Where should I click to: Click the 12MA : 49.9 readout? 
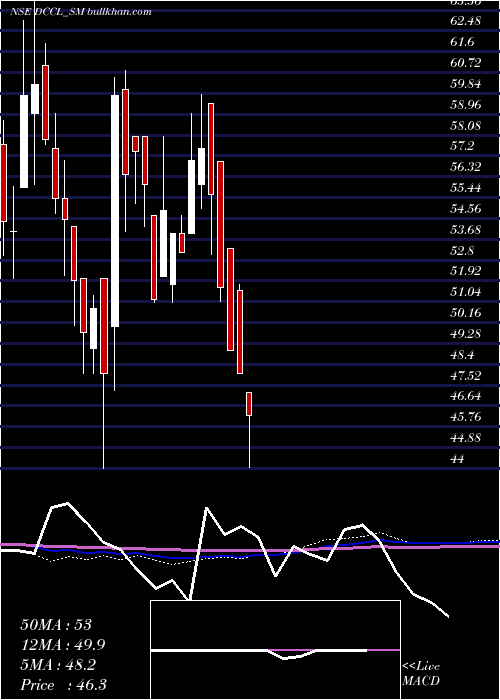[64, 645]
